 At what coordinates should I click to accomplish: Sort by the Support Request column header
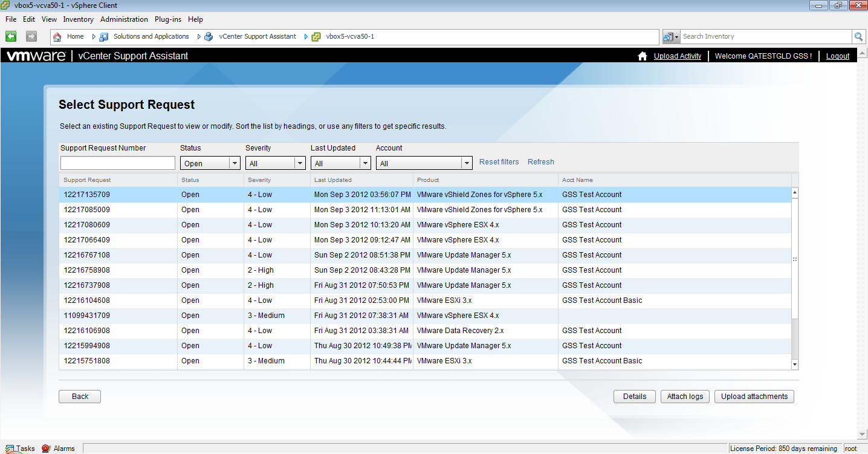118,180
